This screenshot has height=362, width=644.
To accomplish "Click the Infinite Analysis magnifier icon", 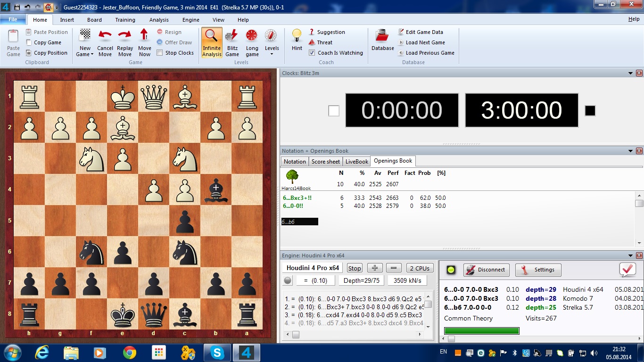I will coord(212,36).
